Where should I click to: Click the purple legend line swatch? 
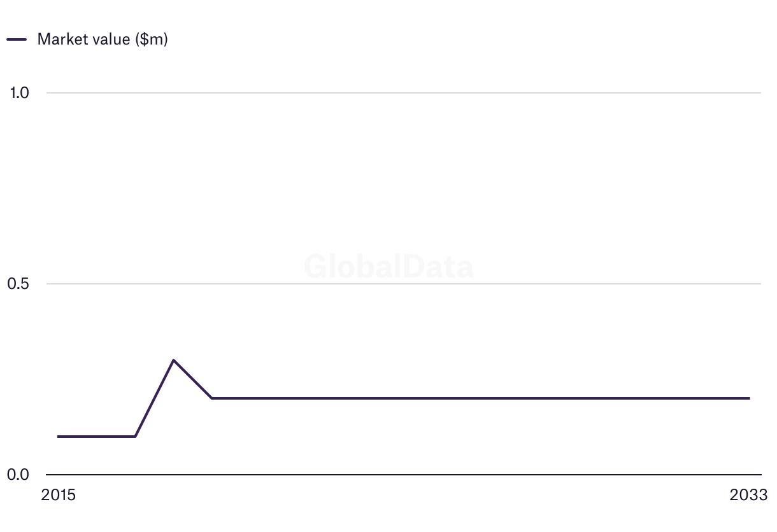[17, 39]
